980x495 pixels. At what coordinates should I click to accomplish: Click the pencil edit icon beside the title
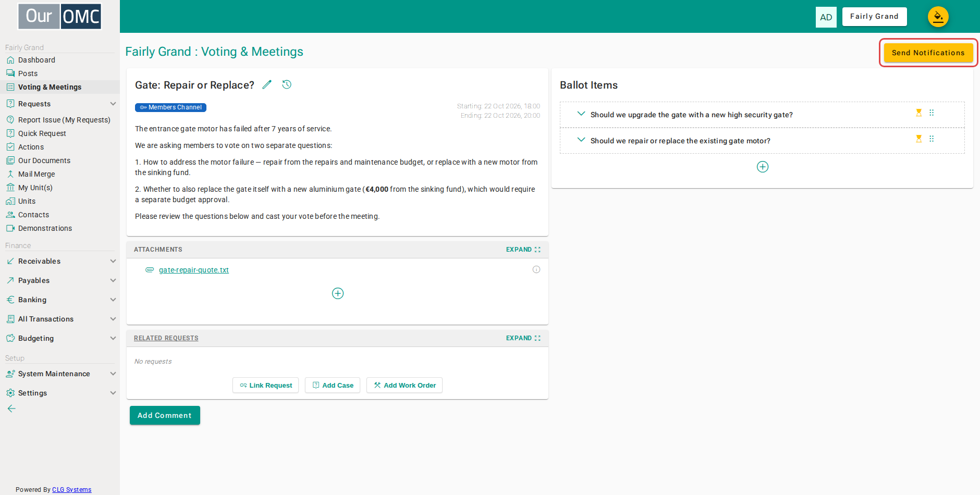(x=267, y=84)
